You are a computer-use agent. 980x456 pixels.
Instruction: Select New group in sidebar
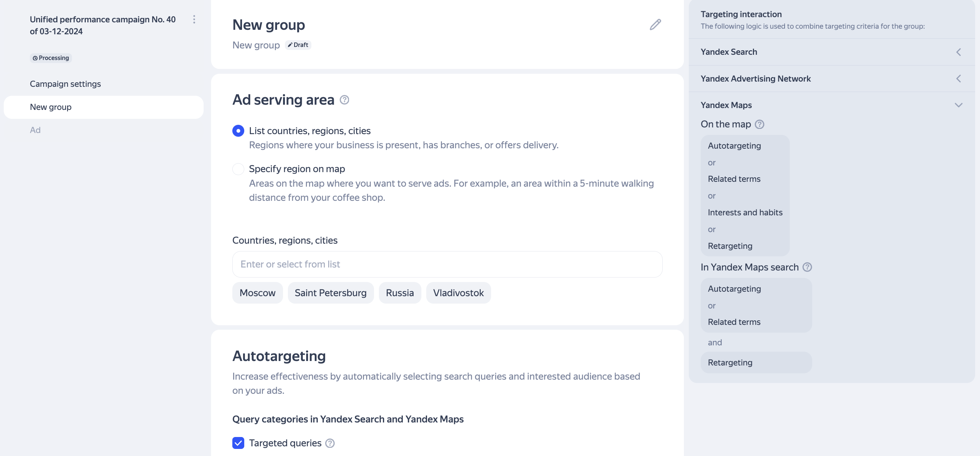103,107
